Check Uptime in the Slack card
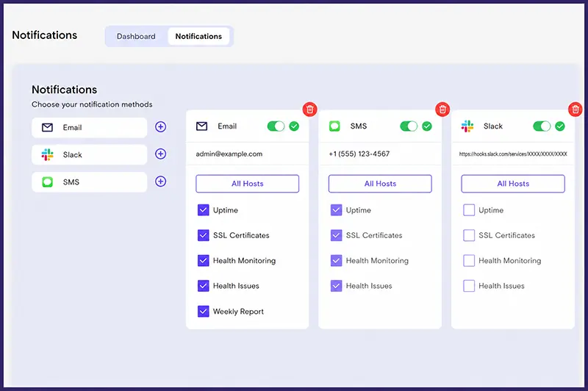The image size is (588, 391). (469, 210)
